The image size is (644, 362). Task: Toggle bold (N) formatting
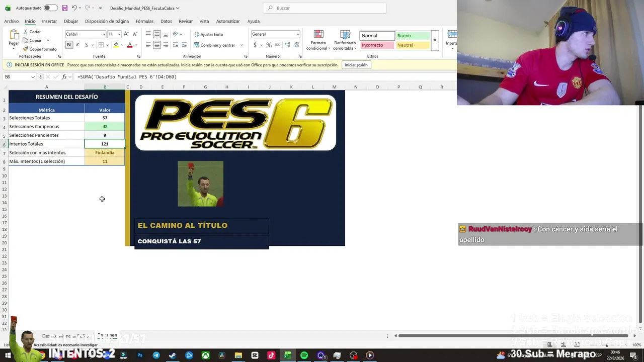coord(69,45)
